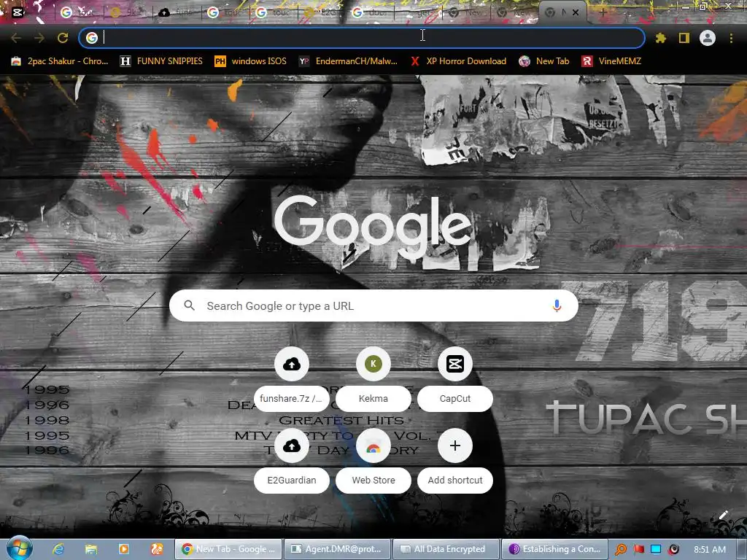This screenshot has height=560, width=747.
Task: Customize this page with the pencil icon
Action: 723,515
